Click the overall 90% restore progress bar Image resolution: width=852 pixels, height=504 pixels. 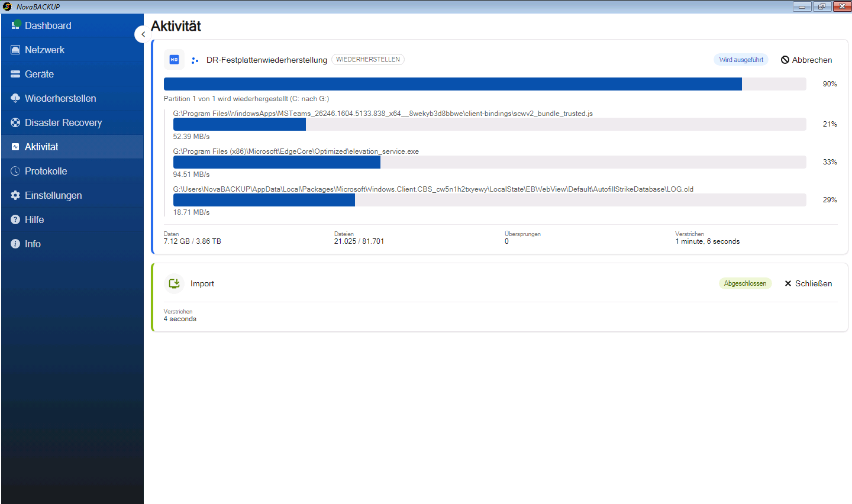(x=485, y=84)
